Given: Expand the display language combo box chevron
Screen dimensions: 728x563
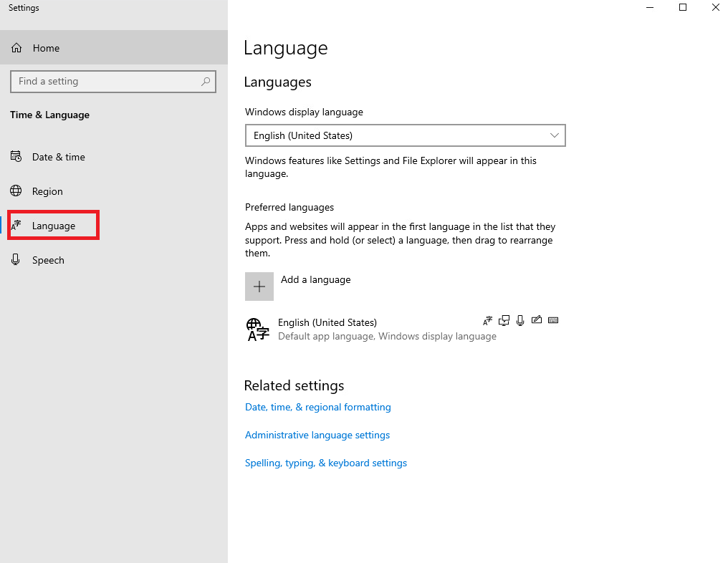Looking at the screenshot, I should tap(554, 135).
